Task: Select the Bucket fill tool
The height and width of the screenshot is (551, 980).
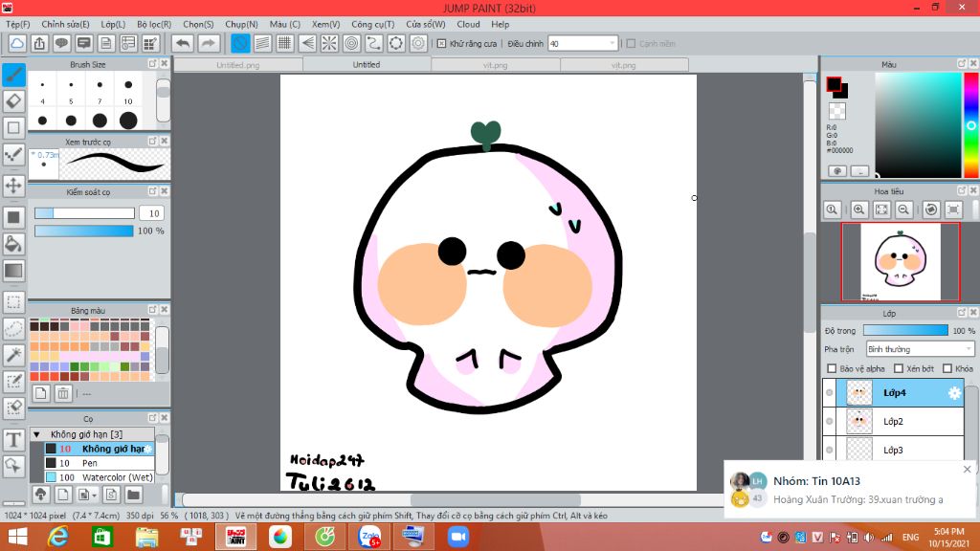Action: tap(13, 244)
